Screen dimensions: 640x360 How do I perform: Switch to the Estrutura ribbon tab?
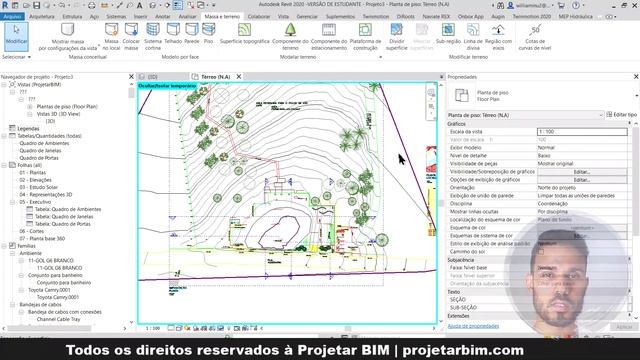click(x=72, y=17)
